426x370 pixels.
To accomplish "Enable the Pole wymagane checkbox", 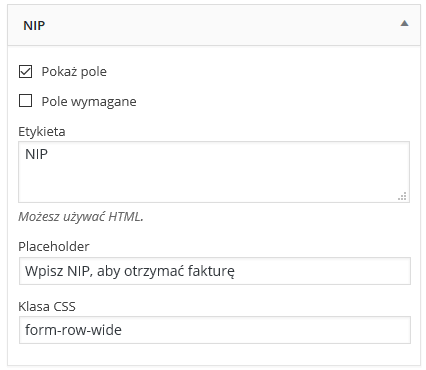I will click(x=26, y=101).
